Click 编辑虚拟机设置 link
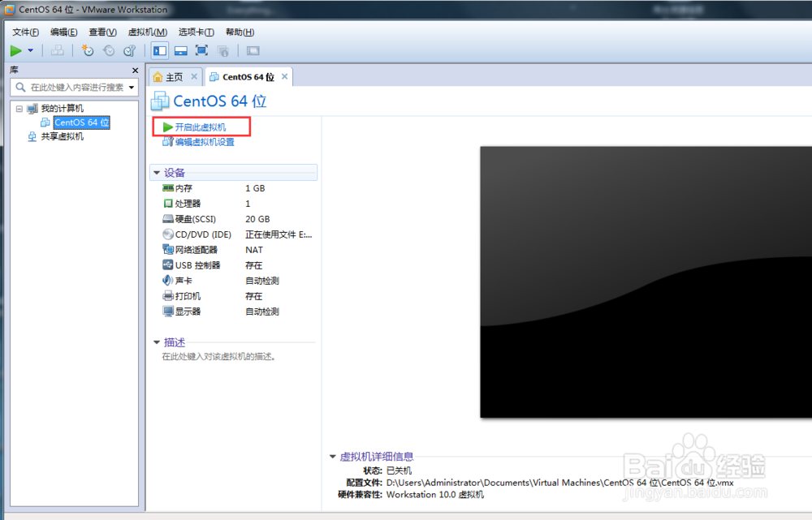Image resolution: width=812 pixels, height=520 pixels. (204, 142)
